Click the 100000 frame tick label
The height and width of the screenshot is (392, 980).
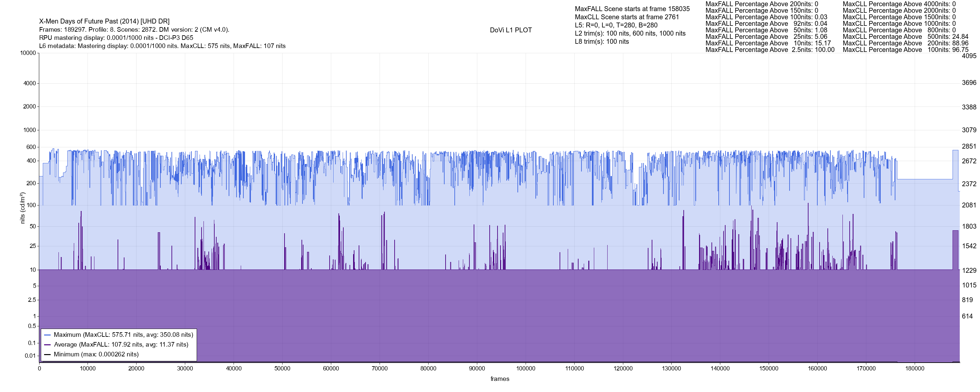click(x=525, y=368)
